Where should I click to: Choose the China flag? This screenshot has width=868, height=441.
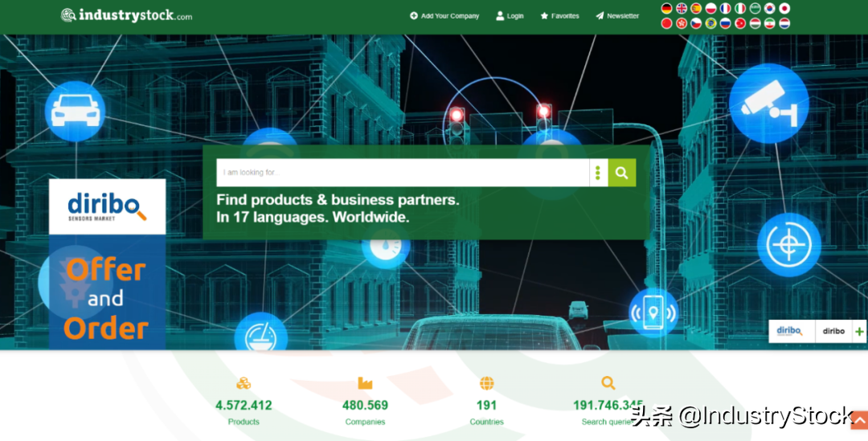pyautogui.click(x=667, y=23)
